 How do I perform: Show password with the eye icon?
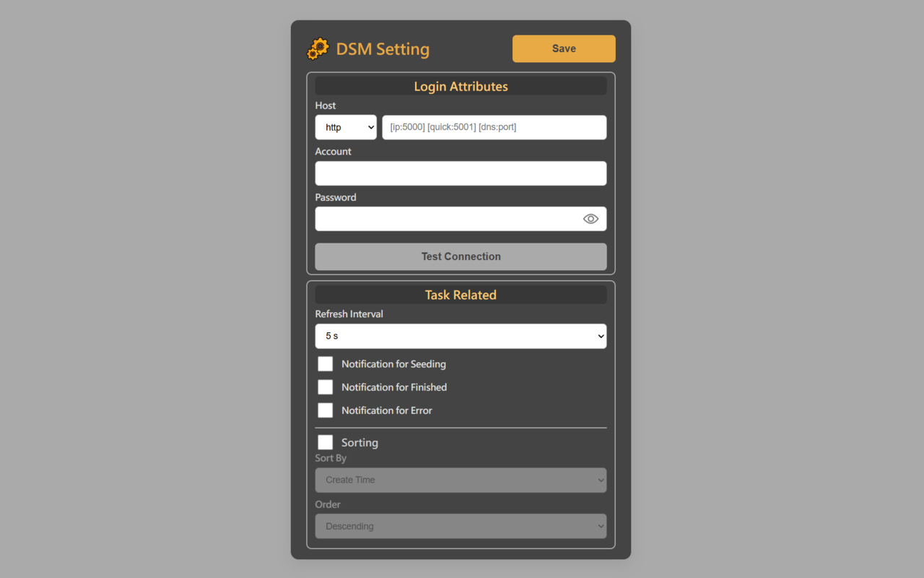[590, 219]
